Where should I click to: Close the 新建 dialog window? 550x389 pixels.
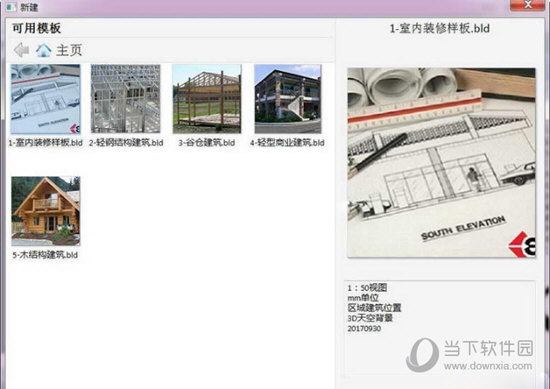528,5
